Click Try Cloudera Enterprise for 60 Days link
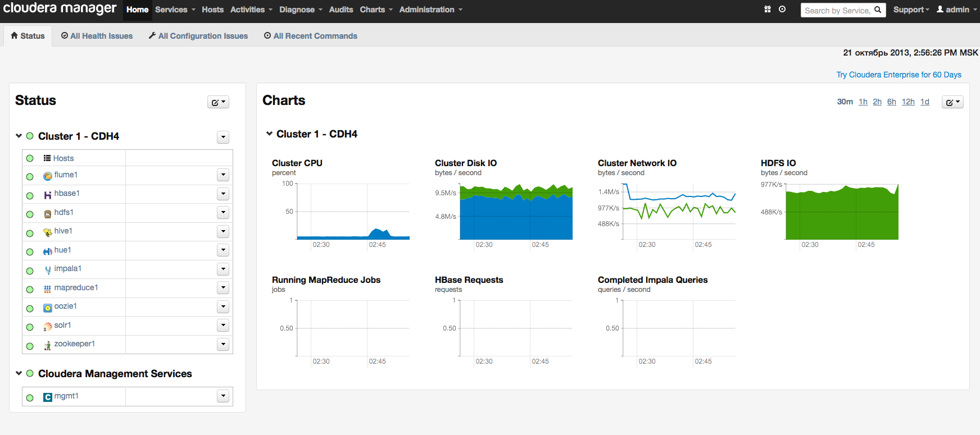 [899, 75]
